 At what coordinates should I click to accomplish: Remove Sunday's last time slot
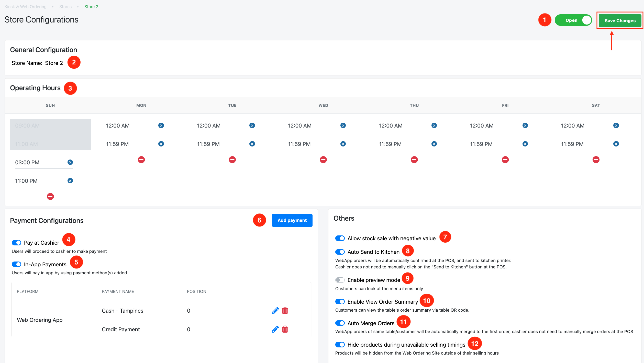50,197
